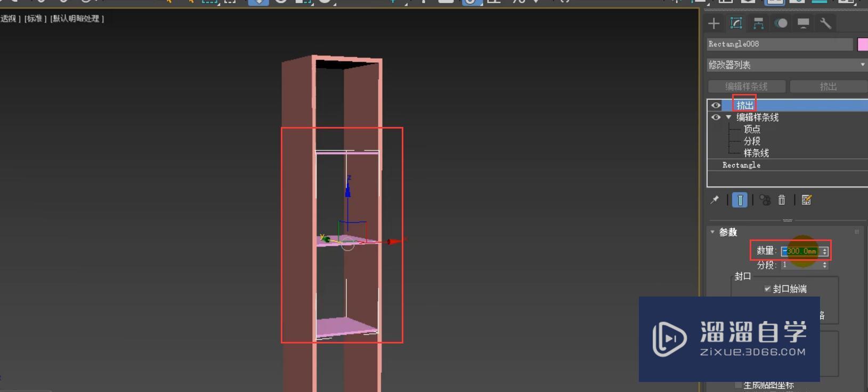Toggle Show End Result button

[x=740, y=200]
